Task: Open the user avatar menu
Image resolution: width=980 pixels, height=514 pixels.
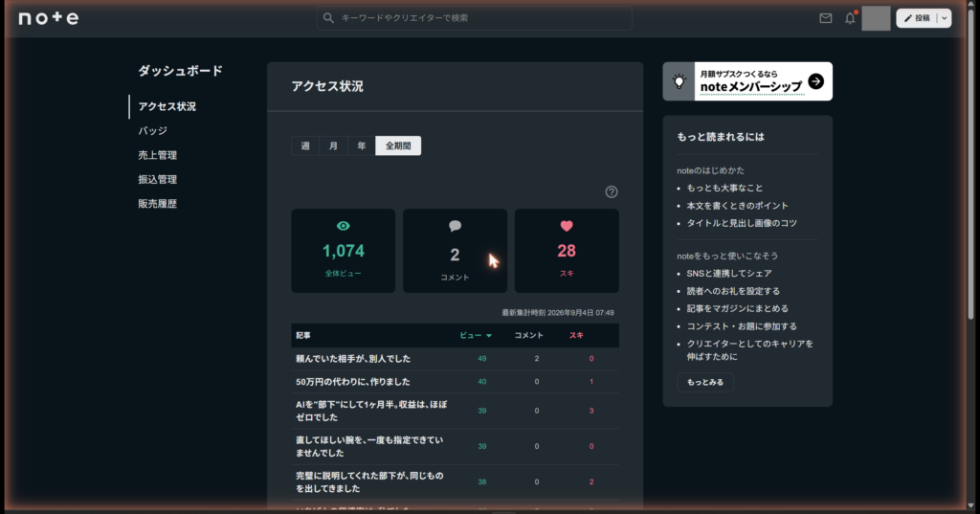Action: pos(876,18)
